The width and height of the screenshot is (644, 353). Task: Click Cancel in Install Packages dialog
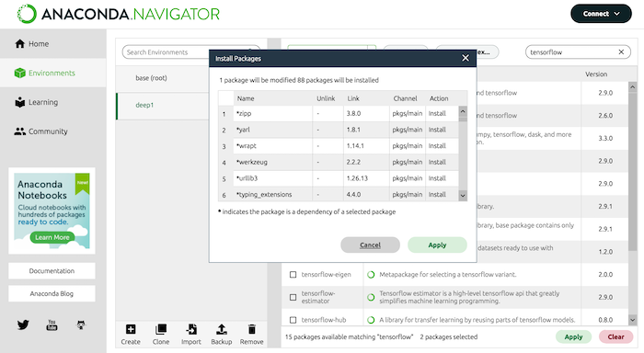pyautogui.click(x=370, y=245)
